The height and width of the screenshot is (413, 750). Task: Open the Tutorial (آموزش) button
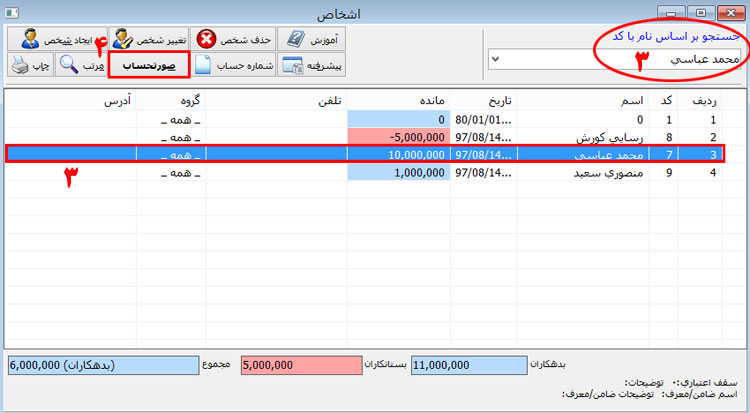pyautogui.click(x=309, y=39)
